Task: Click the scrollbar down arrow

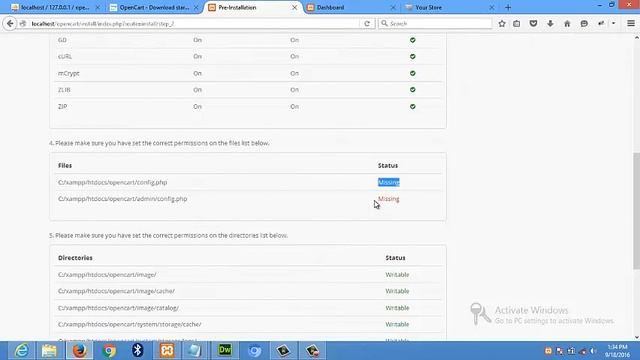Action: pos(636,337)
